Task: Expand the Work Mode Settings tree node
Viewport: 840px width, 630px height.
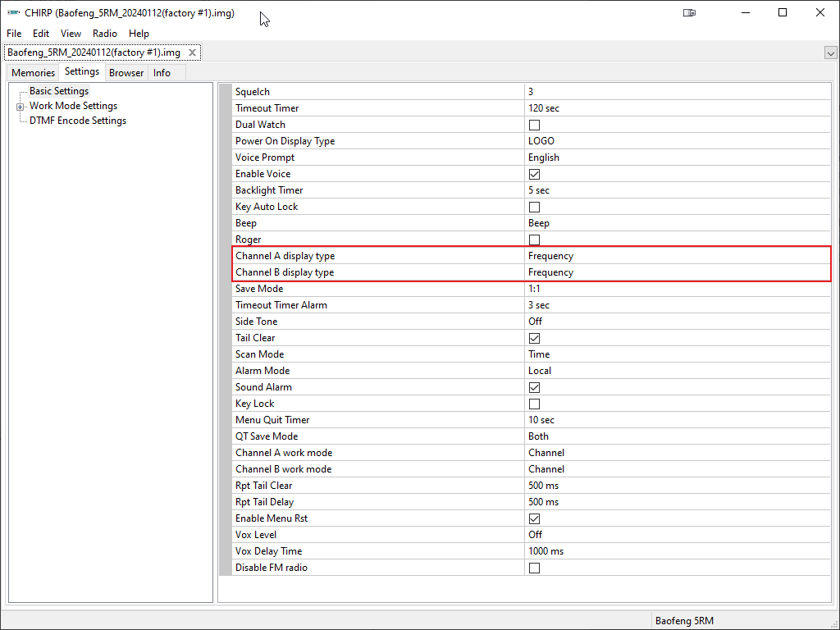Action: (x=21, y=107)
